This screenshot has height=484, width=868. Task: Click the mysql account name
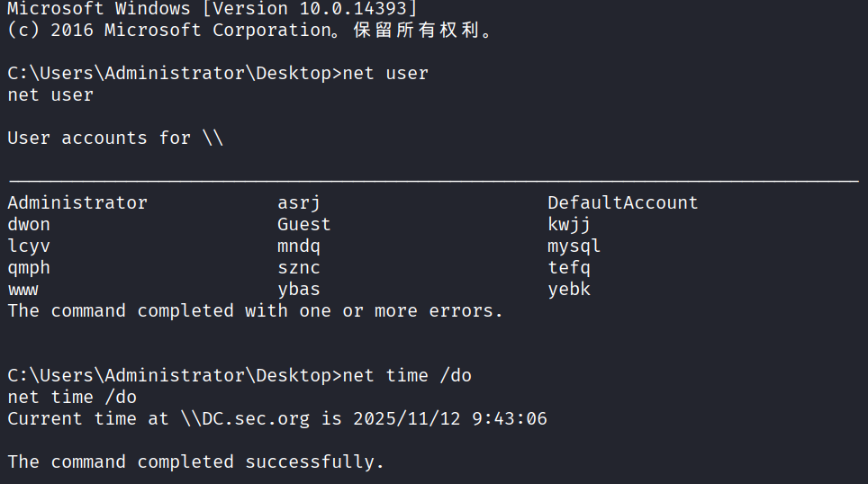[574, 246]
